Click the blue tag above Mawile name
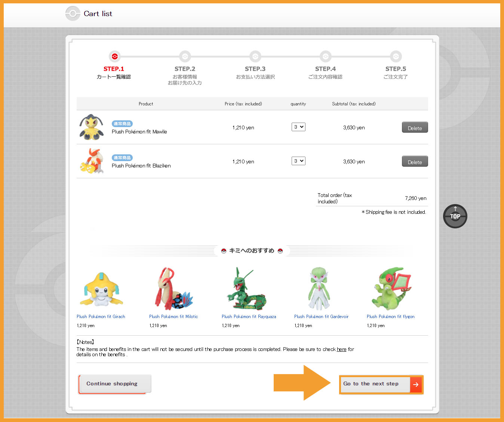This screenshot has width=504, height=422. 122,124
